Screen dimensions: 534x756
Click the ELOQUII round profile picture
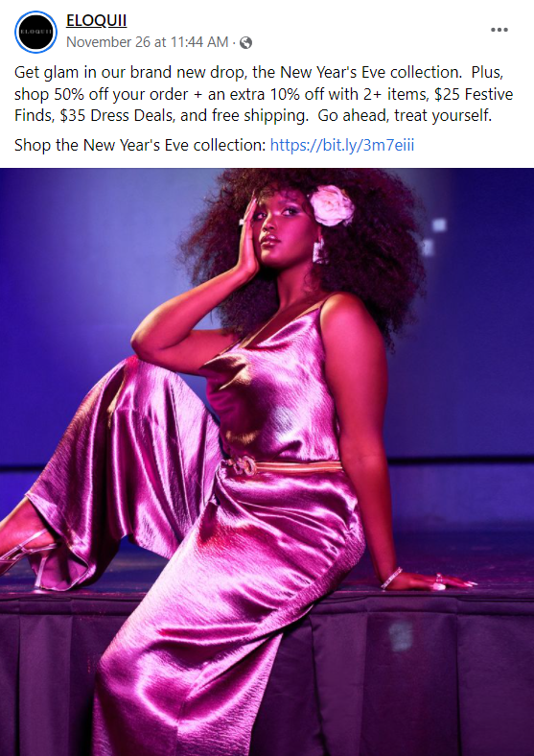35,32
